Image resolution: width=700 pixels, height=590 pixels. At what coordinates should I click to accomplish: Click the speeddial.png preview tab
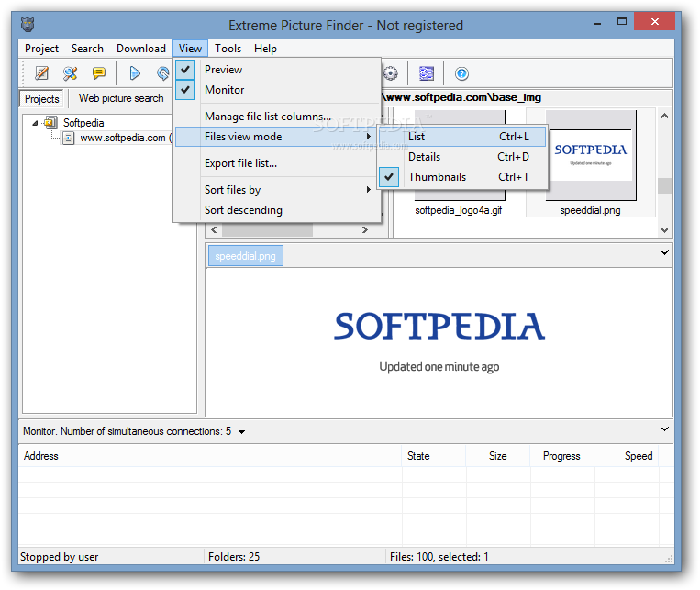[246, 256]
